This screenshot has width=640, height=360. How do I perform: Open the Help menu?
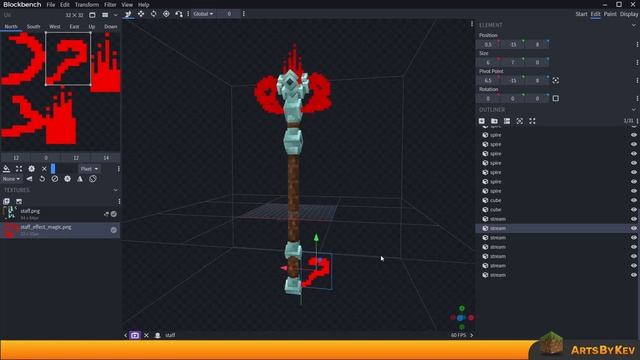[x=143, y=5]
